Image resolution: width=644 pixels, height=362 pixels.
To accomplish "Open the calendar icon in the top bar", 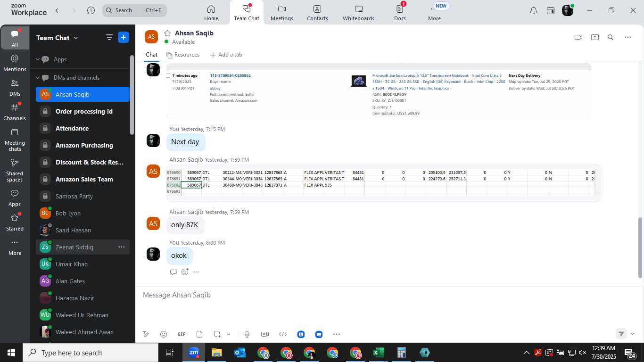I will 551,10.
